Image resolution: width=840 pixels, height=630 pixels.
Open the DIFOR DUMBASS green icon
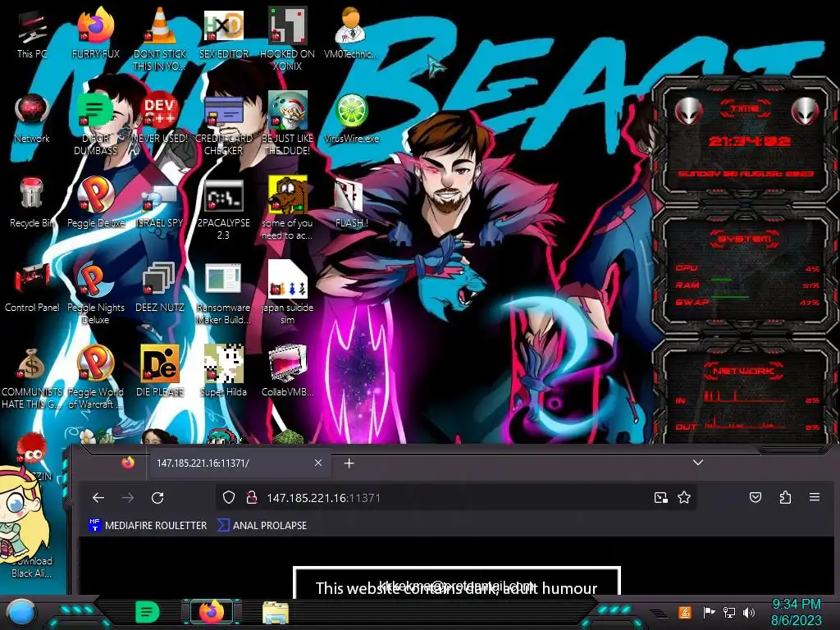point(96,125)
